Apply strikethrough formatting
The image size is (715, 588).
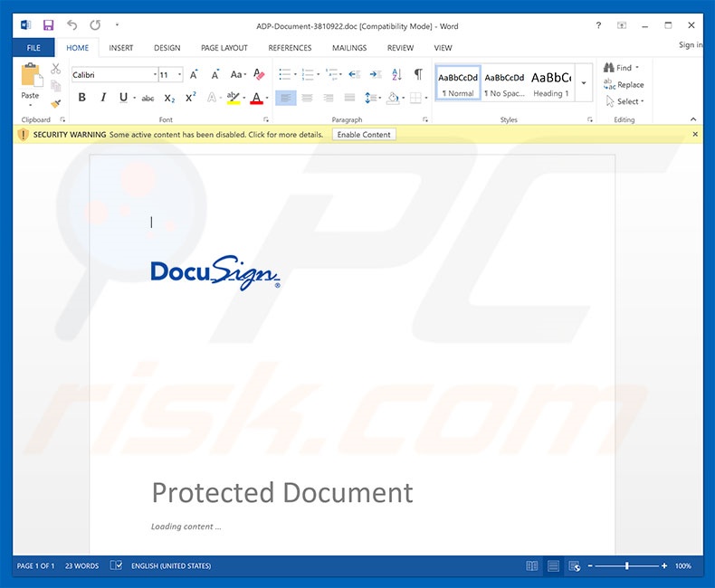click(148, 98)
